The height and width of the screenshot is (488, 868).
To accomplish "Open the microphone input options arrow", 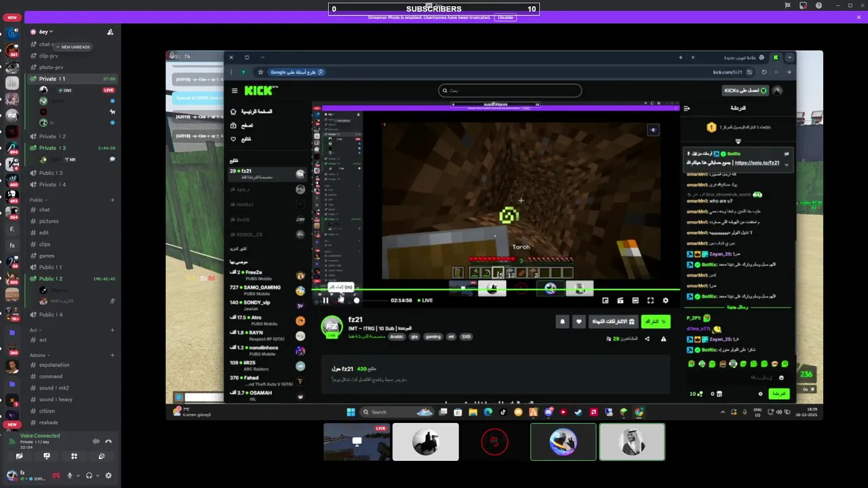I will 77,476.
